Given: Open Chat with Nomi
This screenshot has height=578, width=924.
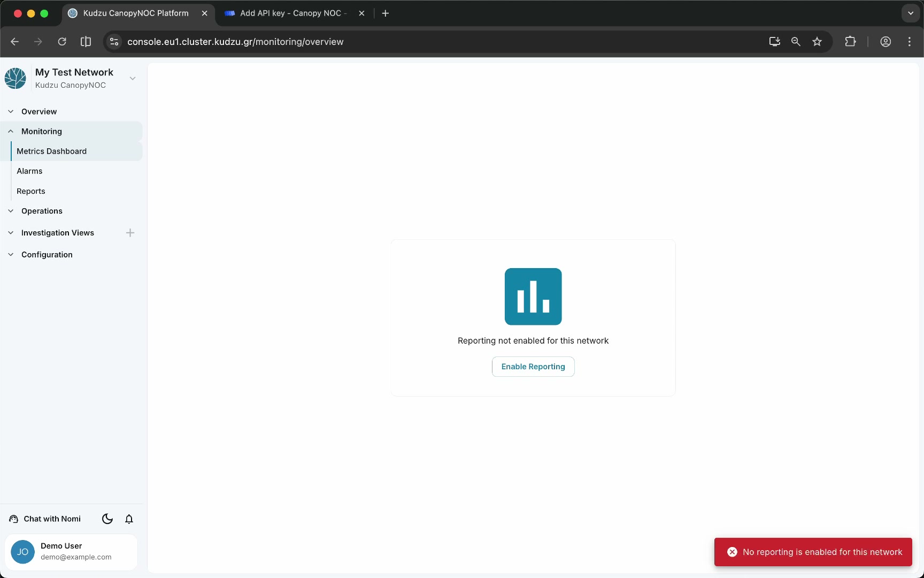Looking at the screenshot, I should coord(45,519).
